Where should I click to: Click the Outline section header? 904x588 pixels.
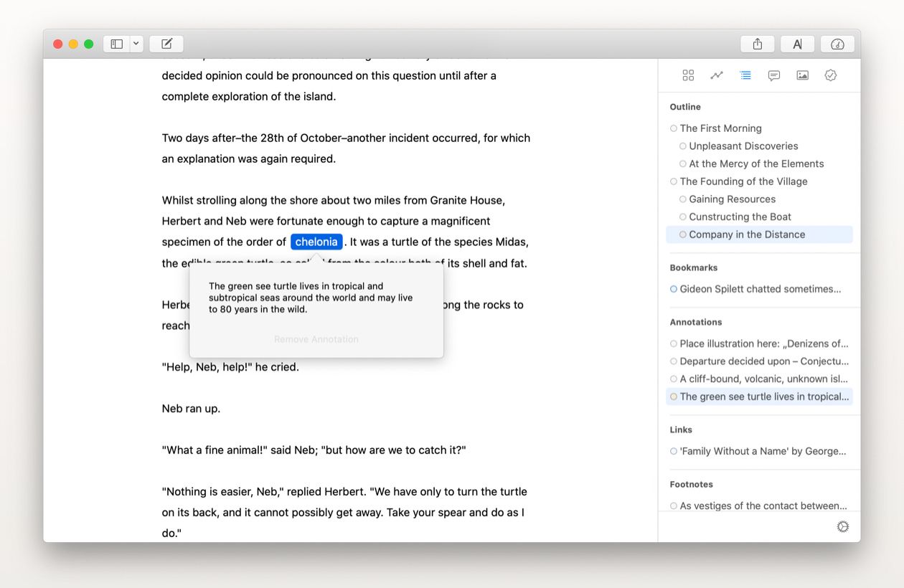685,107
